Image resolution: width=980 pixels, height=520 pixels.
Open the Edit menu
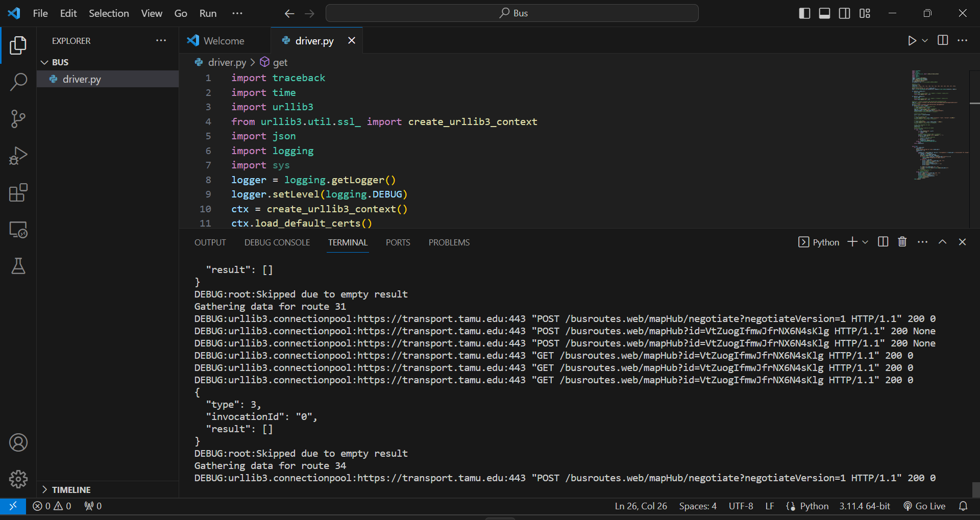tap(68, 13)
